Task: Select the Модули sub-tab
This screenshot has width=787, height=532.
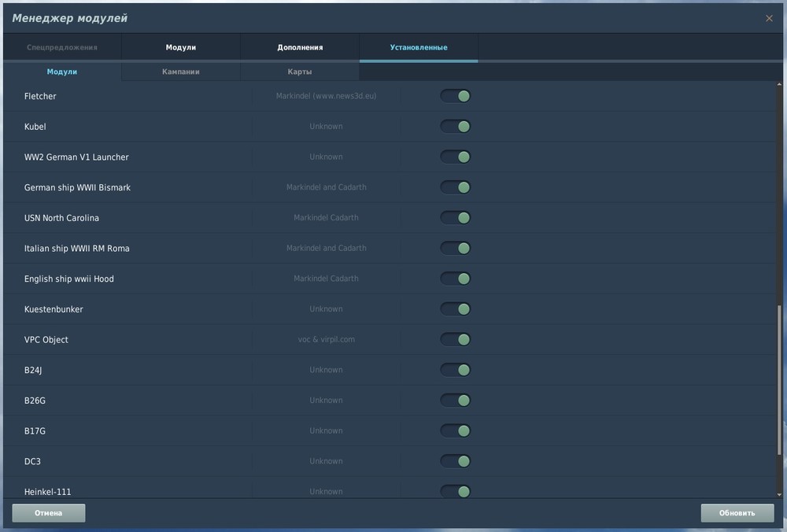Action: tap(62, 72)
